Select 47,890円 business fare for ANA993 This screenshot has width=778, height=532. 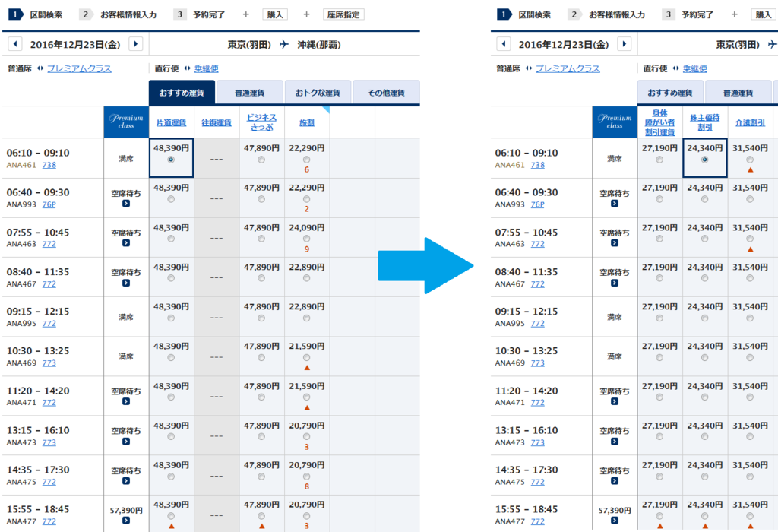click(x=261, y=199)
